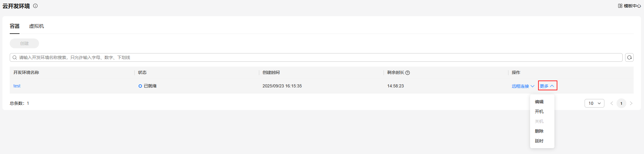This screenshot has height=154, width=644.
Task: Go to previous page arrow
Action: 612,103
